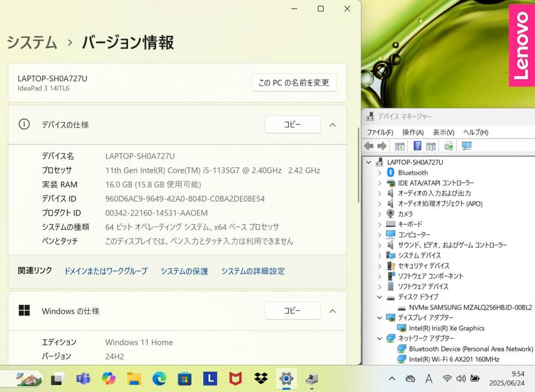The height and width of the screenshot is (392, 535).
Task: Collapse the ネットワーク アダプター node
Action: [x=379, y=339]
